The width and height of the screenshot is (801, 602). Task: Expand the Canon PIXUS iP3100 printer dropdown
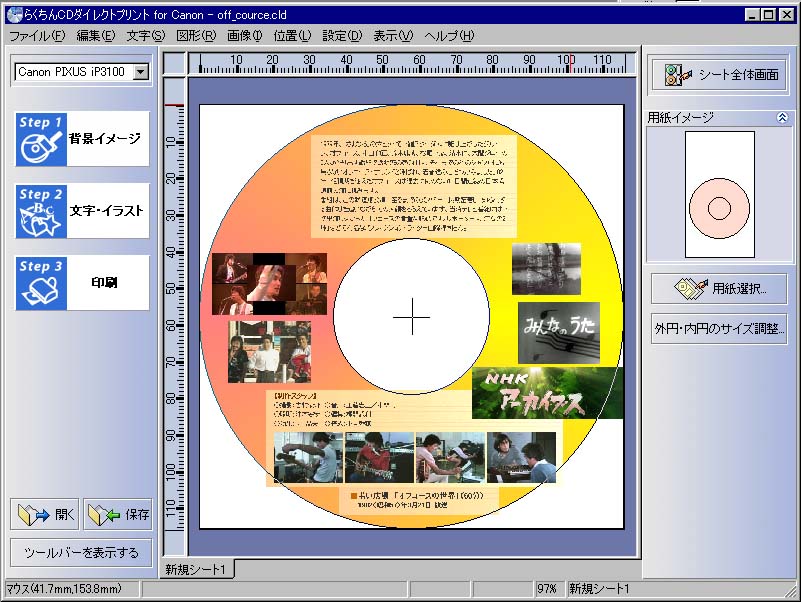[x=141, y=72]
